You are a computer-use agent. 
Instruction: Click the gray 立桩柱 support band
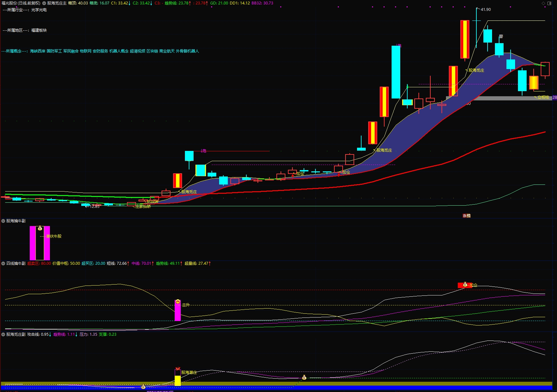pyautogui.click(x=499, y=98)
